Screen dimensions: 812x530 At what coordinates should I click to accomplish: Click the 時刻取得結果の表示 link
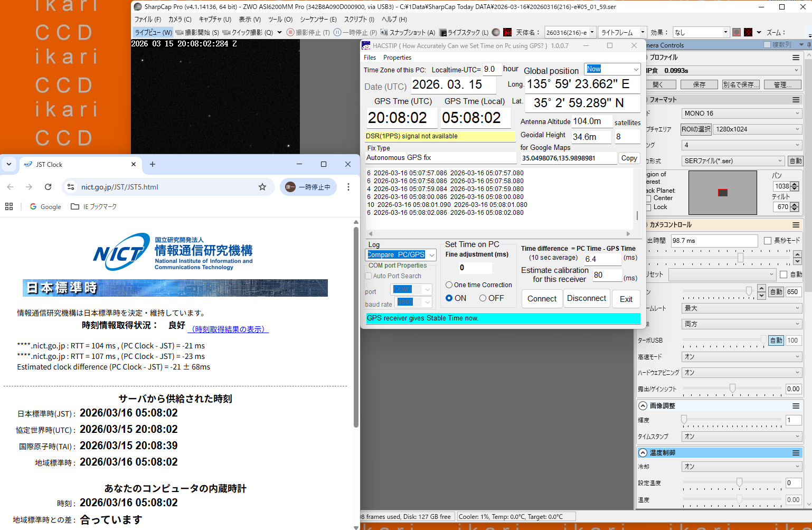tap(229, 329)
